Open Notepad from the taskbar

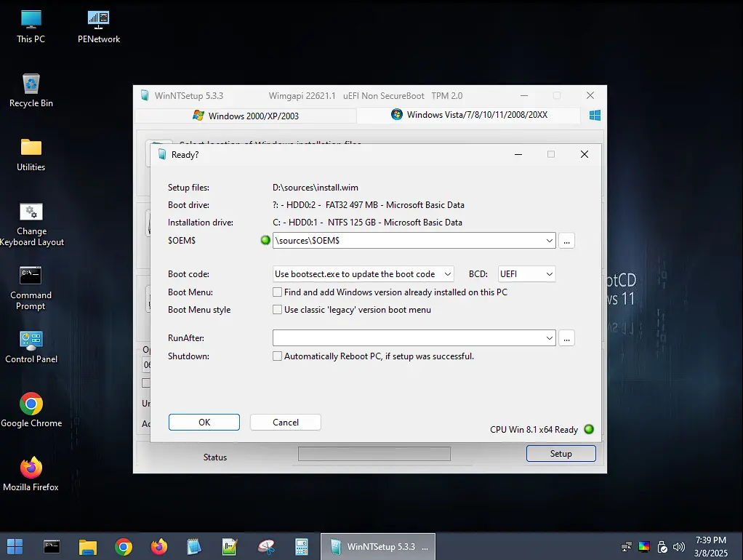[x=194, y=546]
